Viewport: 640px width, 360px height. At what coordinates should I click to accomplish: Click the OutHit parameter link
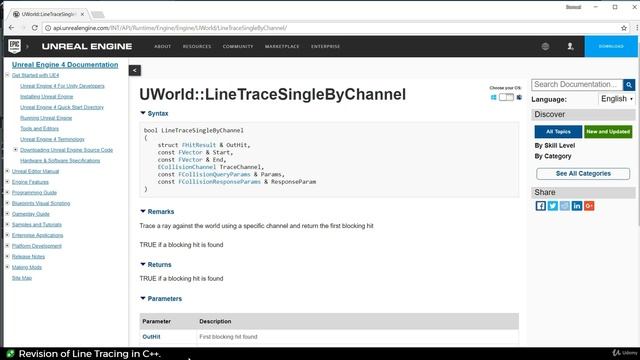pyautogui.click(x=151, y=337)
